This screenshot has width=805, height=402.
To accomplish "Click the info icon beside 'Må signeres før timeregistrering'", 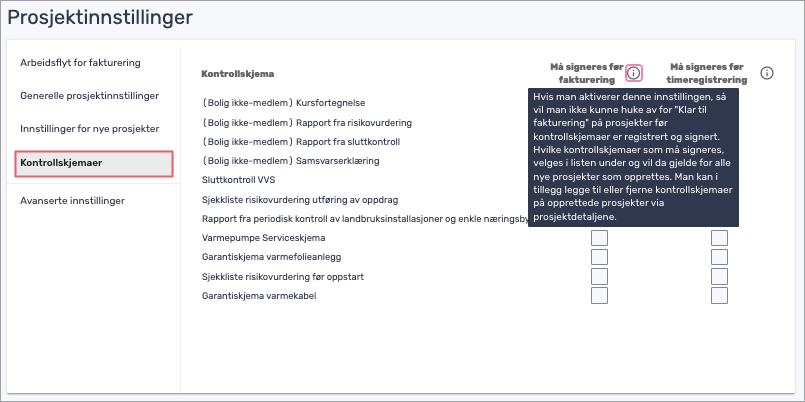I will pos(766,73).
